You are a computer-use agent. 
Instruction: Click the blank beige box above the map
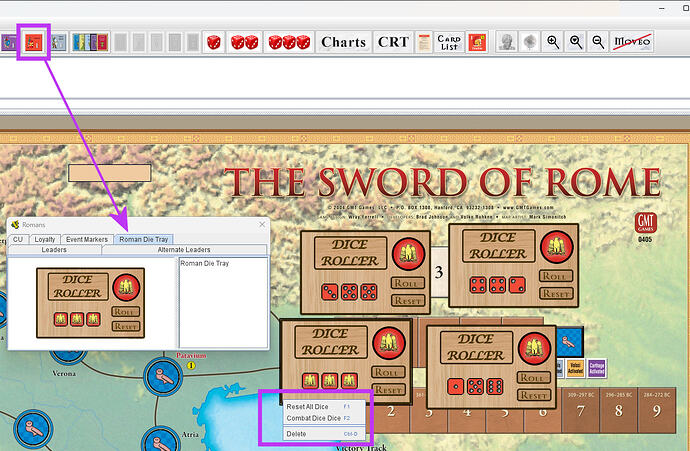click(110, 173)
